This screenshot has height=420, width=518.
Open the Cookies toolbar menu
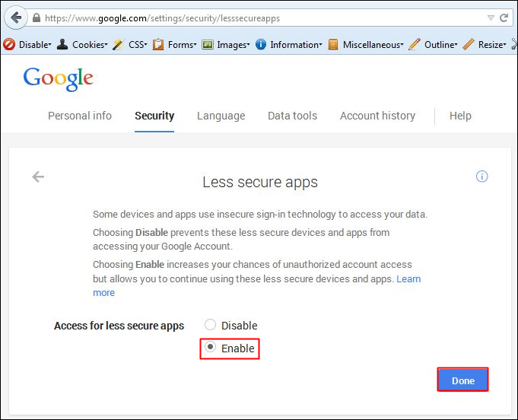82,44
